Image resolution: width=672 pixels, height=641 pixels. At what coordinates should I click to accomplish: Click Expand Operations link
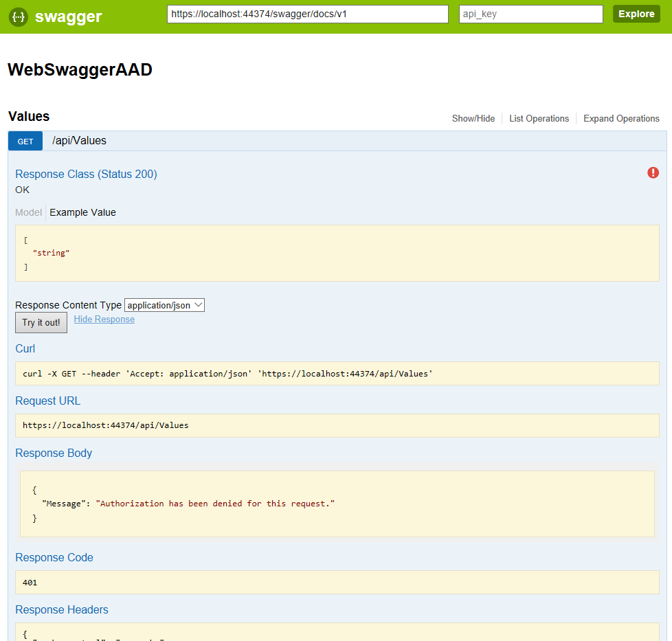point(621,118)
